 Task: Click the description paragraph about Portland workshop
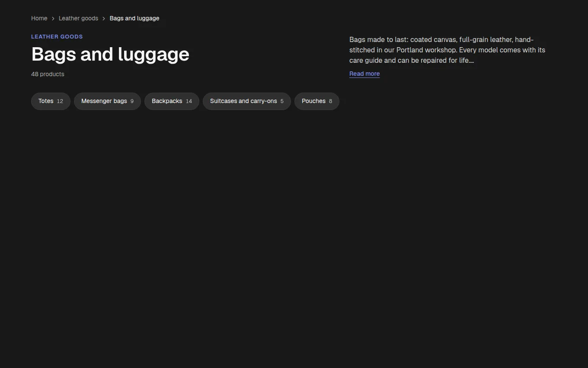coord(447,50)
